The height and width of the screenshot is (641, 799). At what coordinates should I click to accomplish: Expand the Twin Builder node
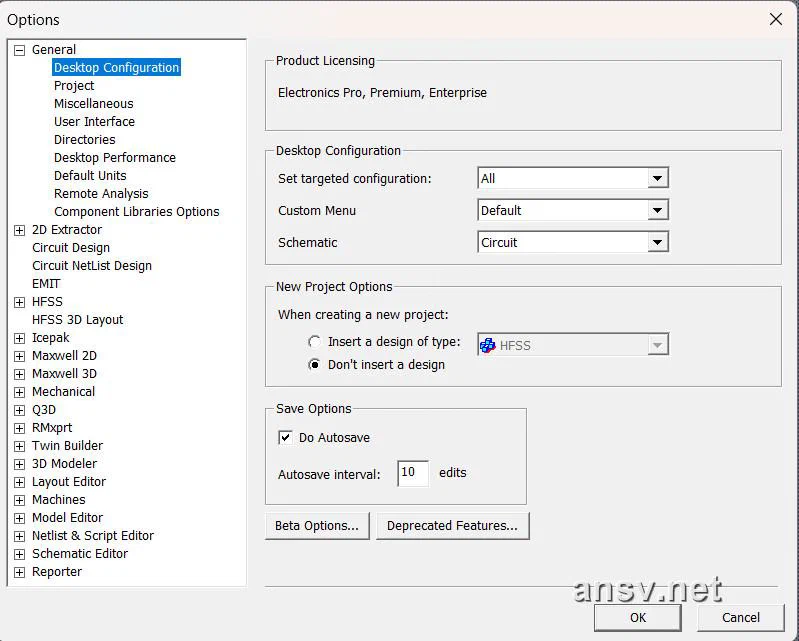pos(19,446)
